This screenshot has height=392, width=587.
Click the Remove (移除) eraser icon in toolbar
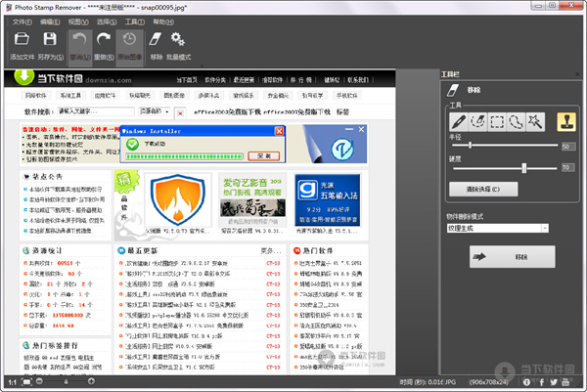pos(156,39)
